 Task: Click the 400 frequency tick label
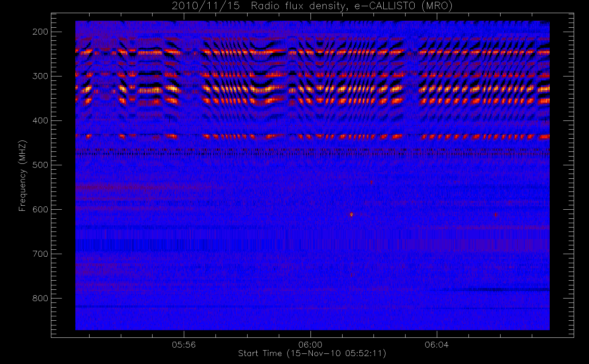(40, 120)
